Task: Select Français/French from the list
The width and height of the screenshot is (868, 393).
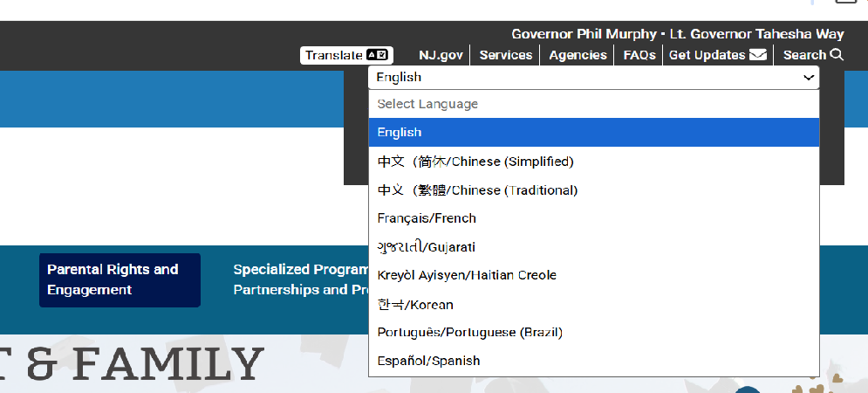Action: coord(593,218)
